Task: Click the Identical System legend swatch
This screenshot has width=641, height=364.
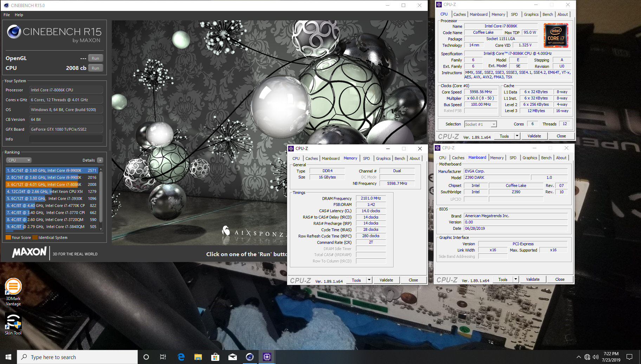Action: pos(35,238)
